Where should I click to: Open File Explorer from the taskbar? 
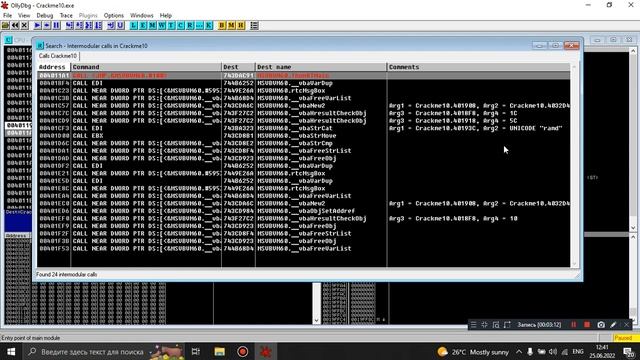point(220,351)
